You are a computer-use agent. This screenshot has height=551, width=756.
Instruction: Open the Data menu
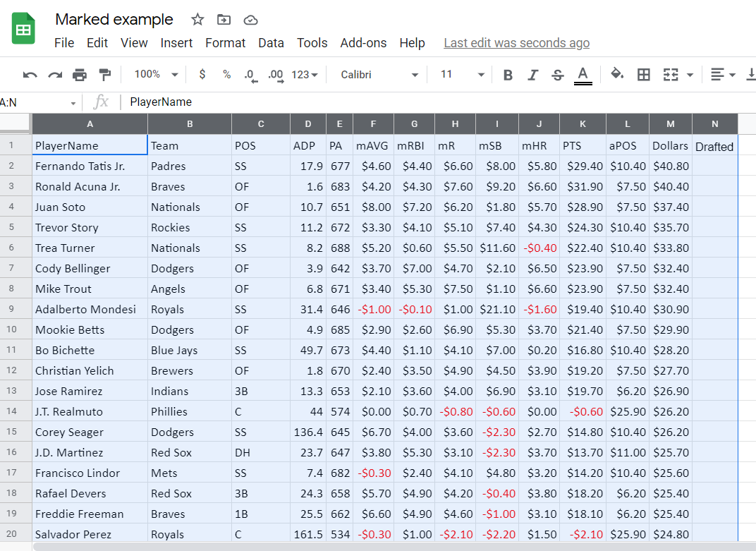pyautogui.click(x=271, y=43)
